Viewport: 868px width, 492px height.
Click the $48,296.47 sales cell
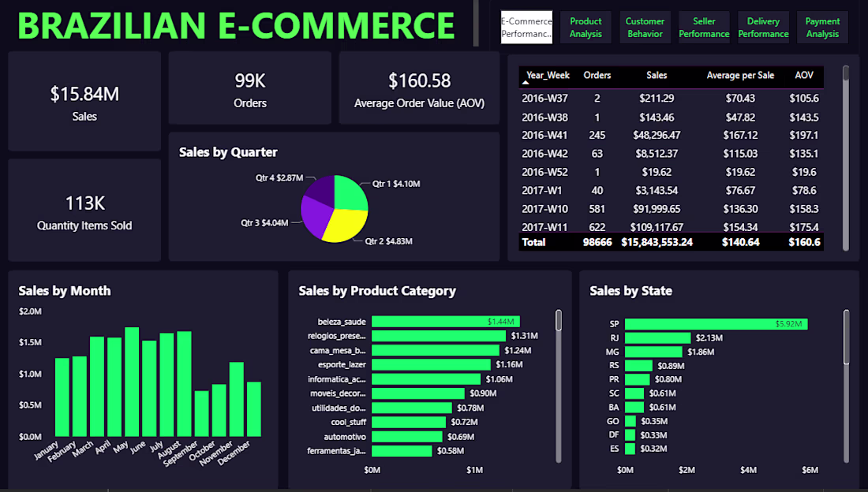click(x=657, y=135)
